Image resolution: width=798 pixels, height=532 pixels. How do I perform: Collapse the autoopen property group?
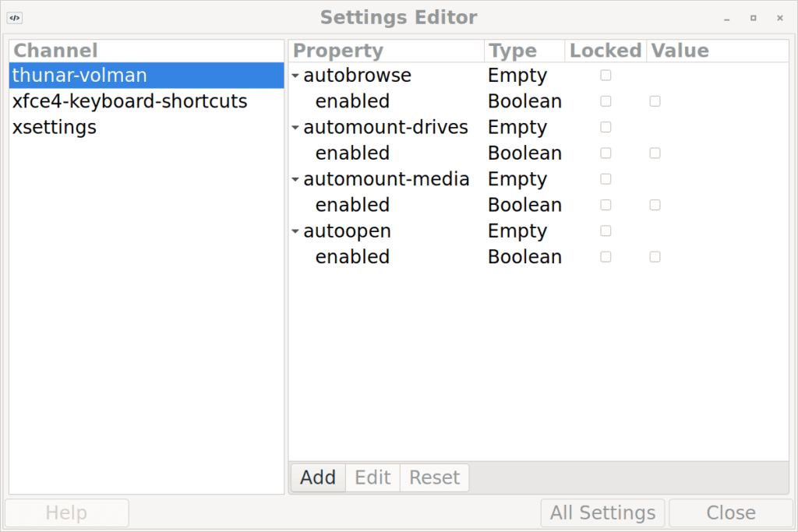[x=295, y=231]
